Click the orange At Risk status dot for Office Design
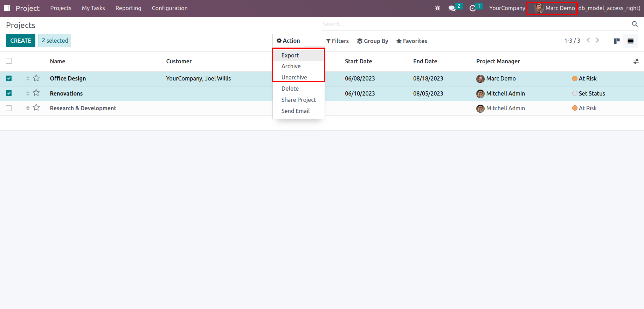644x309 pixels. (575, 78)
